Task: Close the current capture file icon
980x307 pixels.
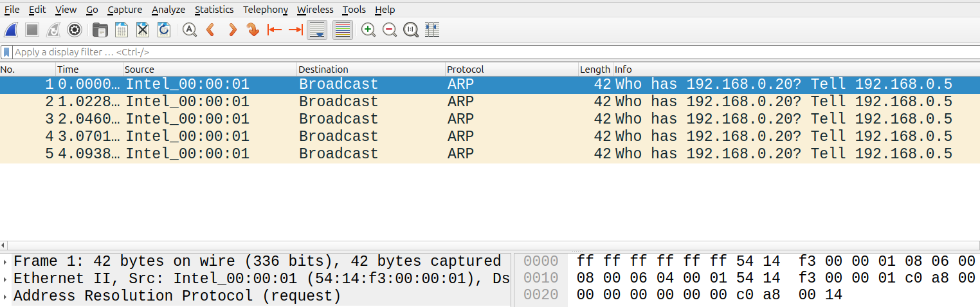Action: [x=143, y=30]
